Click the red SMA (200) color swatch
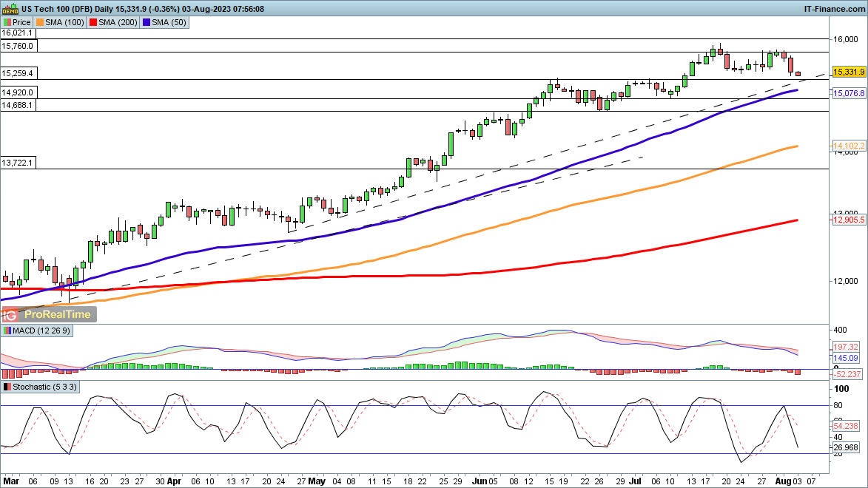 pyautogui.click(x=93, y=22)
